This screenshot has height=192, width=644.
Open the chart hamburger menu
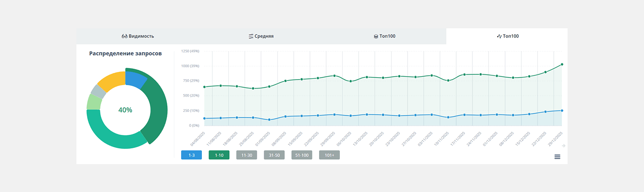coord(557,156)
